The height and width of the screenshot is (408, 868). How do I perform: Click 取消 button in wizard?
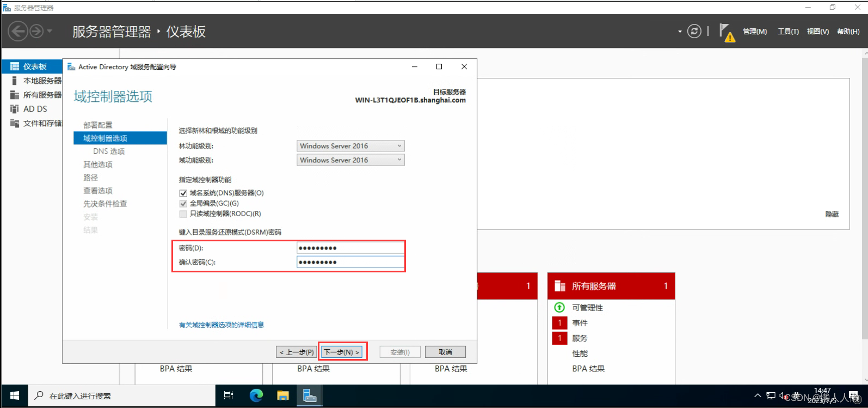445,352
